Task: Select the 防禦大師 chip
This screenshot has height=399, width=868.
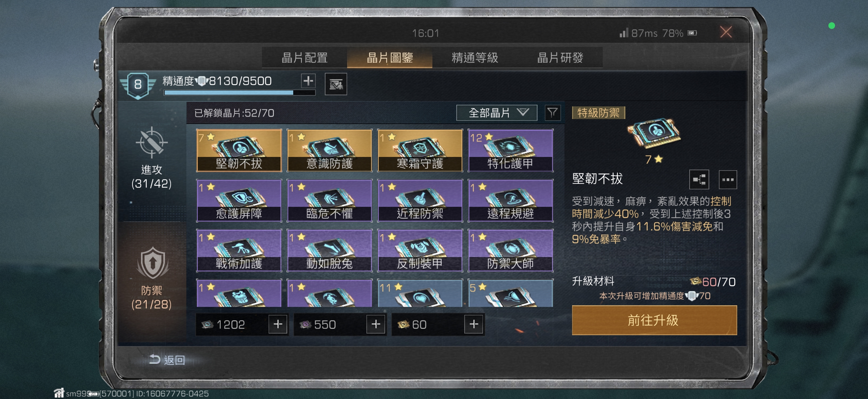Action: point(511,250)
